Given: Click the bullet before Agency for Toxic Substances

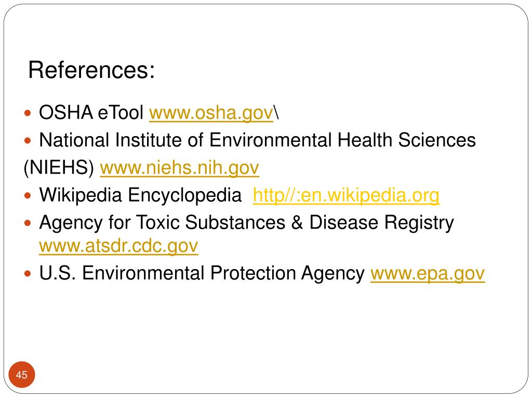Looking at the screenshot, I should coord(28,223).
